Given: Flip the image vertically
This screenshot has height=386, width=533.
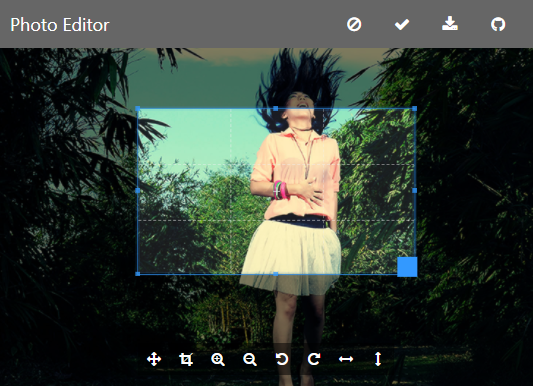Looking at the screenshot, I should [x=378, y=359].
